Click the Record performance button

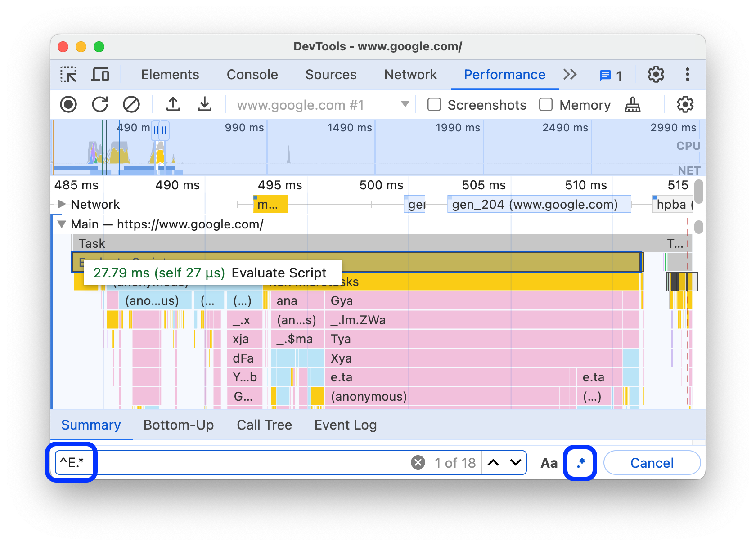pyautogui.click(x=68, y=105)
